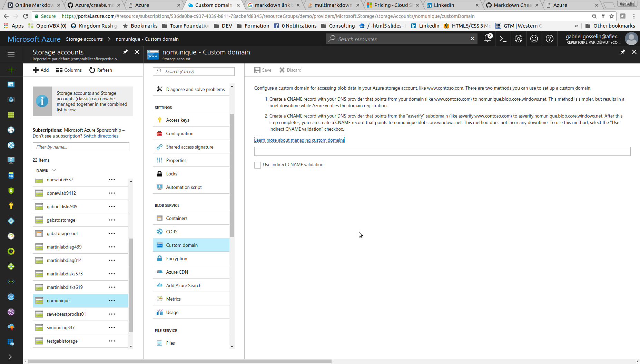640x364 pixels.
Task: Open the ellipsis menu for nomunique
Action: point(112,301)
